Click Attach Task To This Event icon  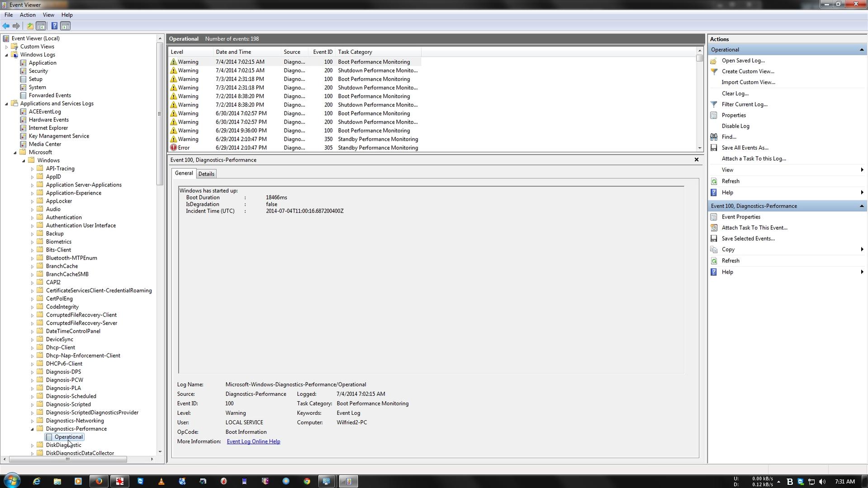tap(714, 228)
